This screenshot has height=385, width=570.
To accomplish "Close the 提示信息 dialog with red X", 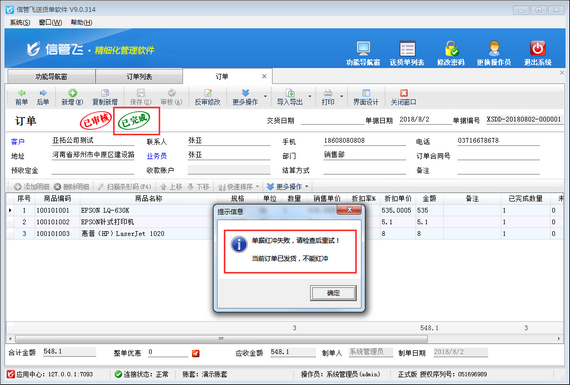I will click(349, 210).
